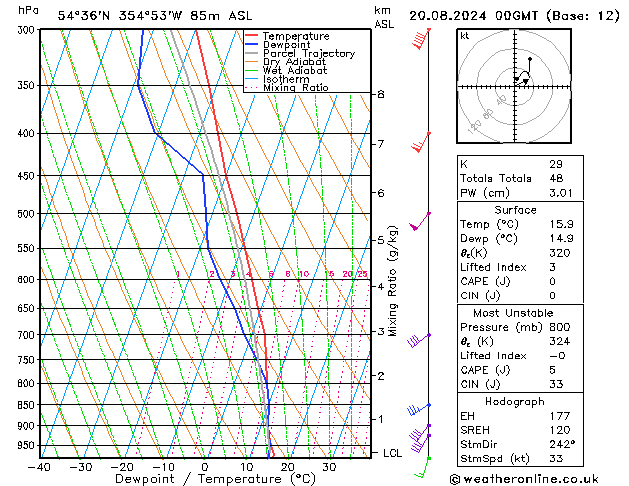Screen dimensions: 629x486
Task: Click the '-40' temperature axis tick
Action: pos(39,467)
